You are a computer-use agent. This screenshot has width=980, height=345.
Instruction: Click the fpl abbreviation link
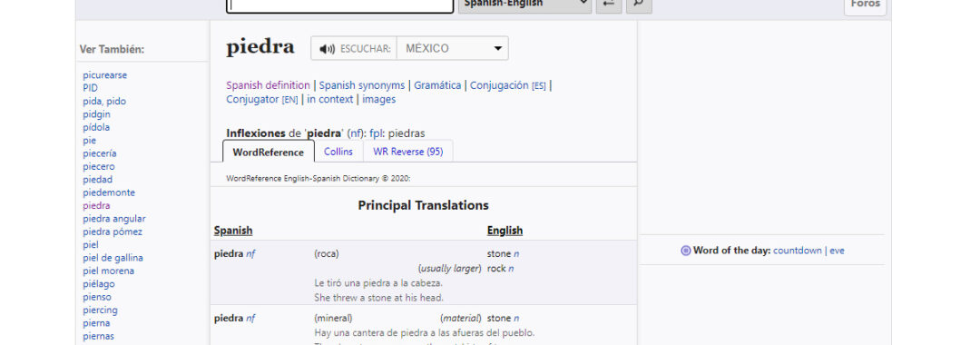[376, 133]
